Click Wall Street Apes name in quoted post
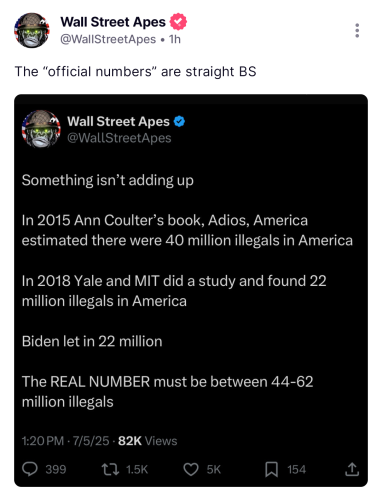The image size is (382, 500). click(118, 121)
